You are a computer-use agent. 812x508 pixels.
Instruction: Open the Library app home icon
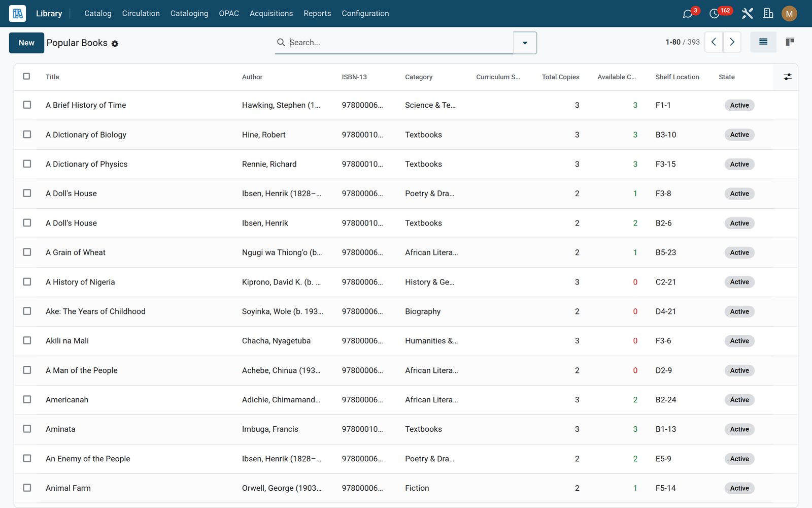click(17, 13)
